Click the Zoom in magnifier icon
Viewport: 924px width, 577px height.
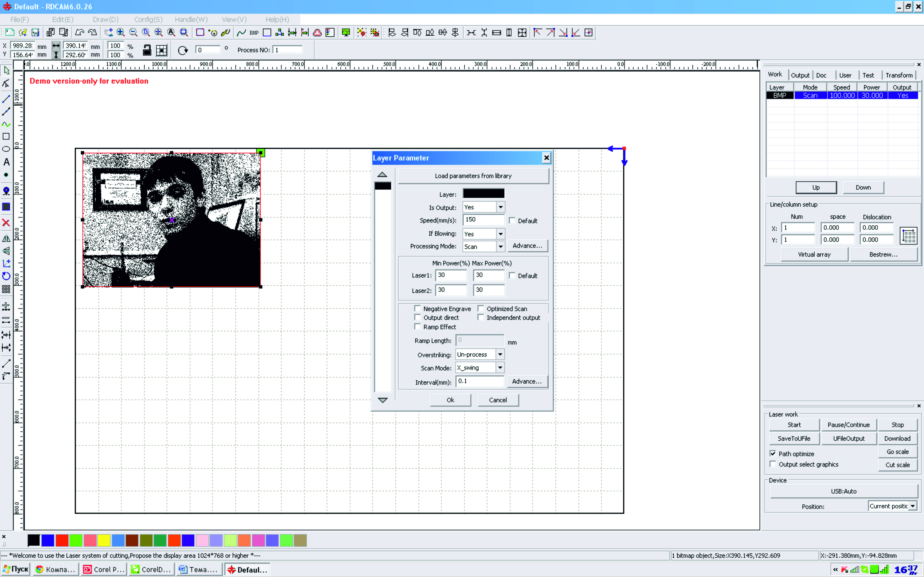121,32
